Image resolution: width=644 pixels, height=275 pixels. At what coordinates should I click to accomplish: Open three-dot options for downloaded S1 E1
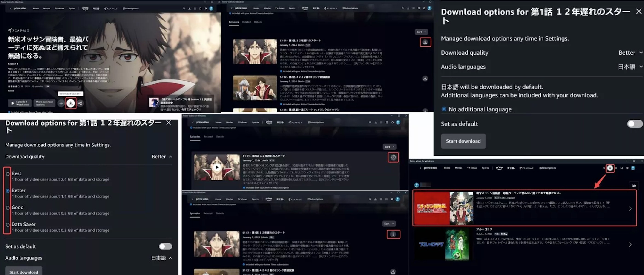tap(393, 234)
